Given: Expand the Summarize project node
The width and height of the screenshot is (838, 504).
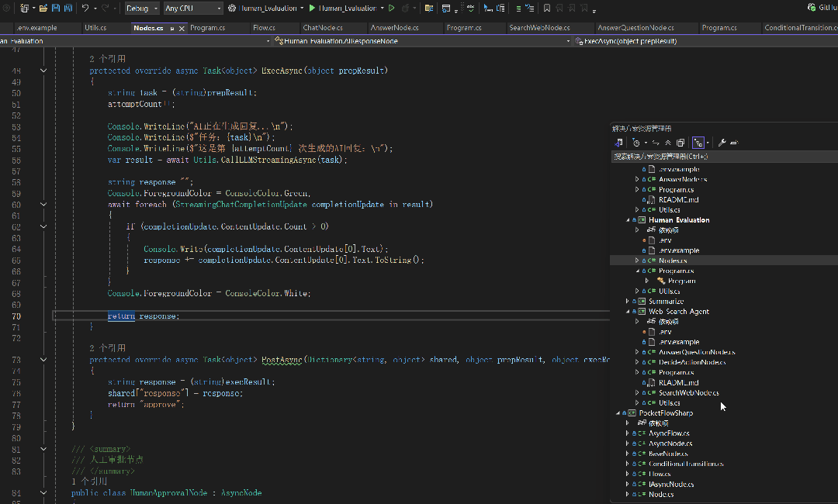Looking at the screenshot, I should coord(628,301).
